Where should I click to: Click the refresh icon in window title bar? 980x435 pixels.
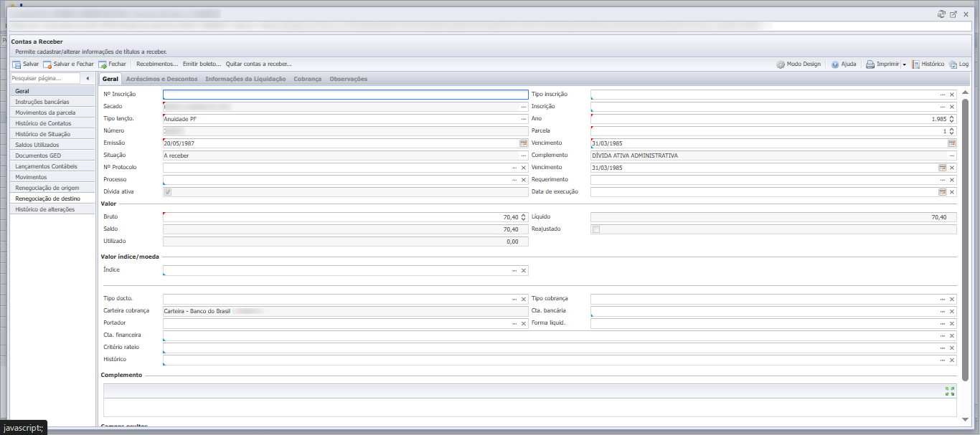[941, 14]
